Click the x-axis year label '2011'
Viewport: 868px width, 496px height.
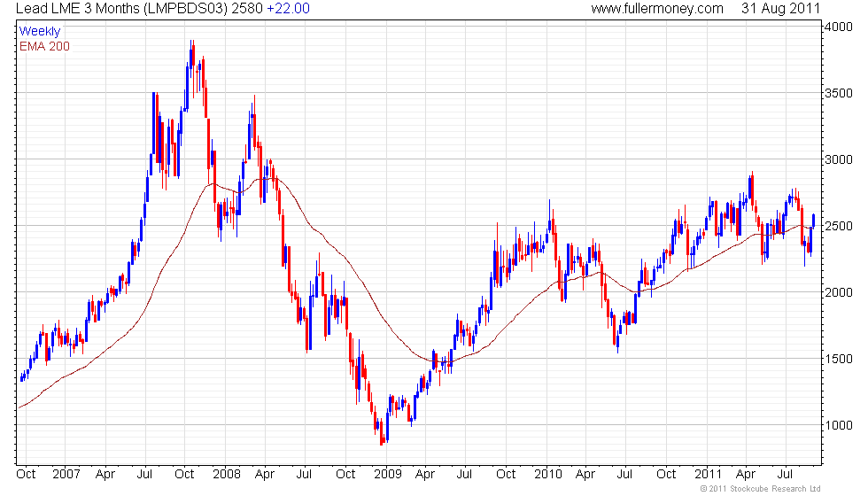[709, 475]
